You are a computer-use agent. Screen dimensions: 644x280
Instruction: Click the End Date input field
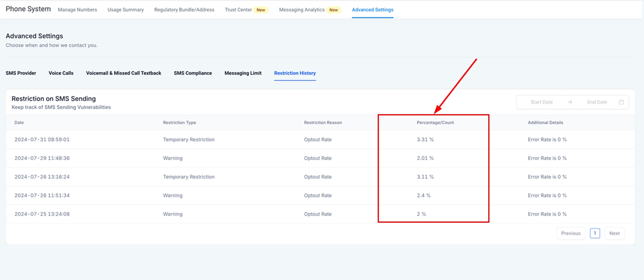597,102
